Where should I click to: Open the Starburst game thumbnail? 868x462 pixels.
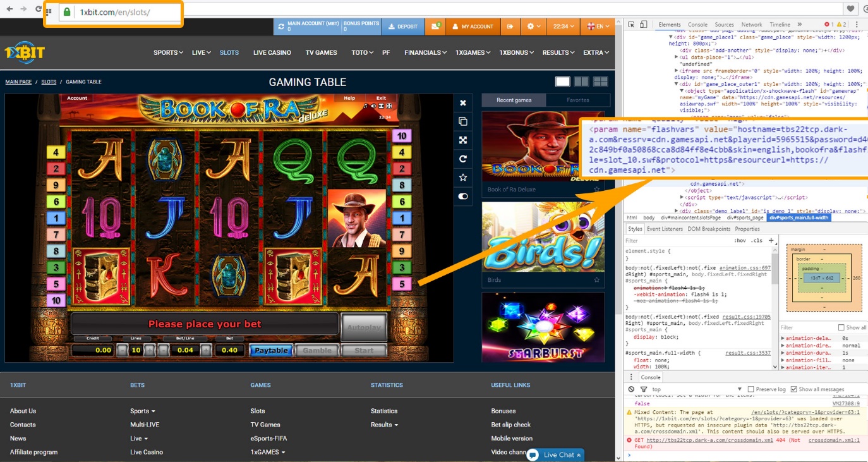pyautogui.click(x=543, y=327)
